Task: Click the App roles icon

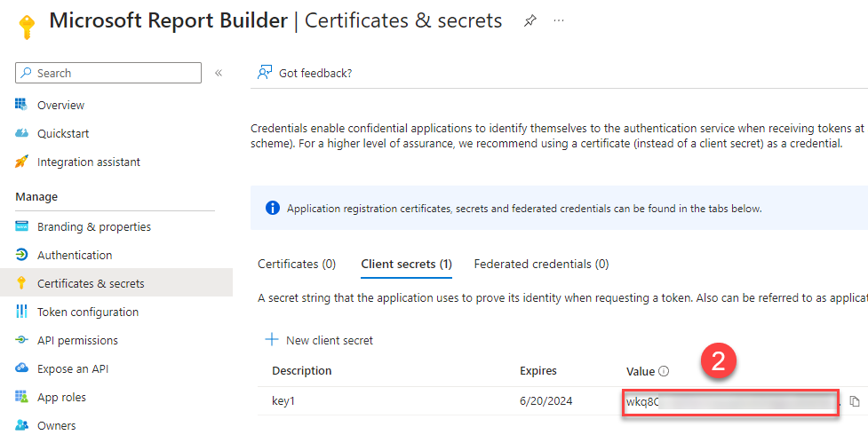Action: tap(21, 396)
